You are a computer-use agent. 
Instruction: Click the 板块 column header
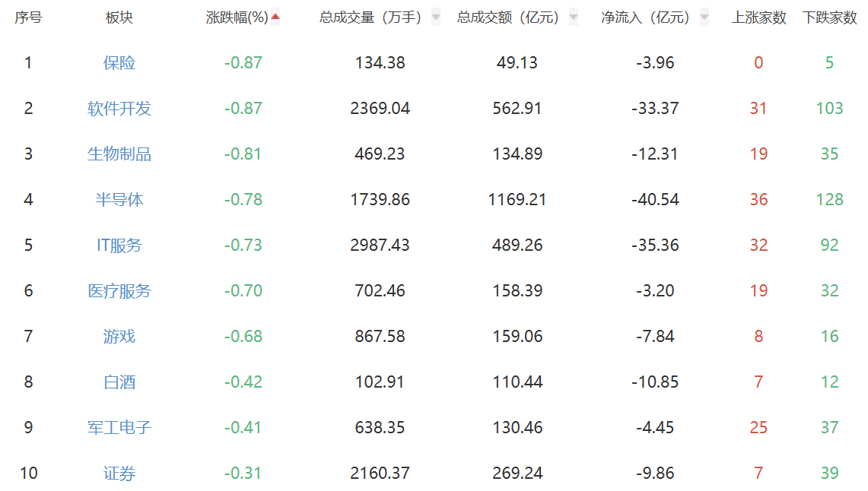119,17
